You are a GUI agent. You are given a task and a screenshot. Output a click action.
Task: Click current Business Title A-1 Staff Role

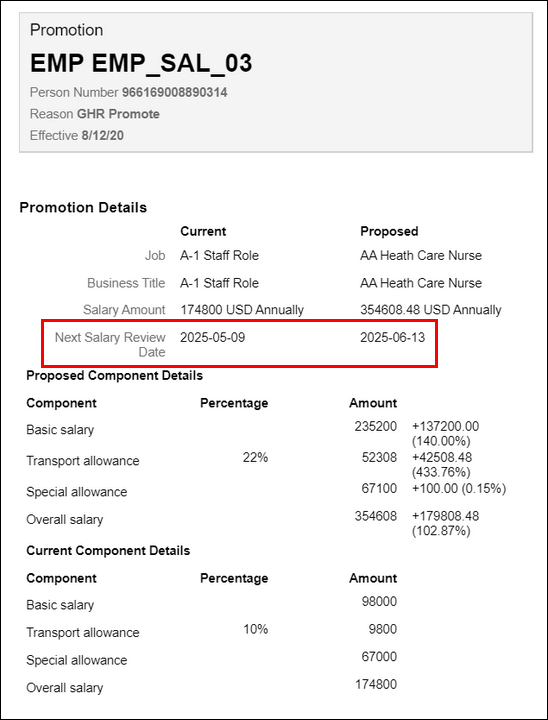tap(219, 283)
